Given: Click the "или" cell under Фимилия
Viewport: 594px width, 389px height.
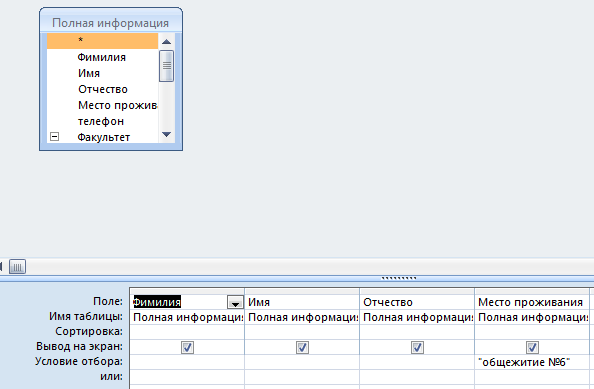Looking at the screenshot, I should coord(188,377).
